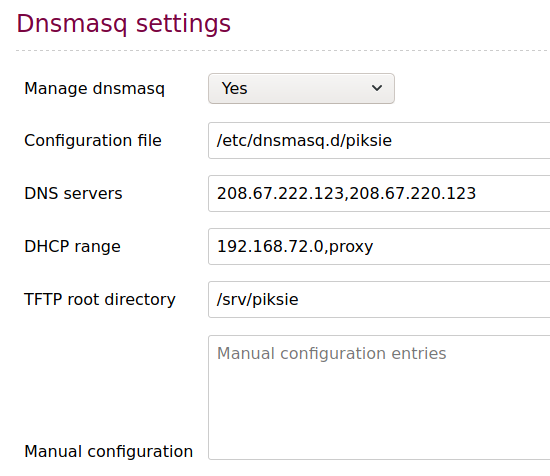Viewport: 550px width, 476px height.
Task: Click the 'Manage dnsmasq' label
Action: click(x=94, y=89)
